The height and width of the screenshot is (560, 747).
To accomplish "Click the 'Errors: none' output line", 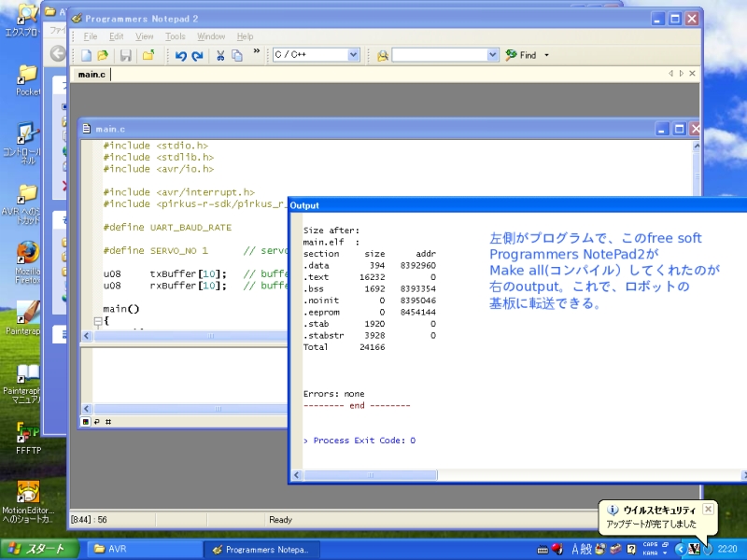I will (x=334, y=394).
